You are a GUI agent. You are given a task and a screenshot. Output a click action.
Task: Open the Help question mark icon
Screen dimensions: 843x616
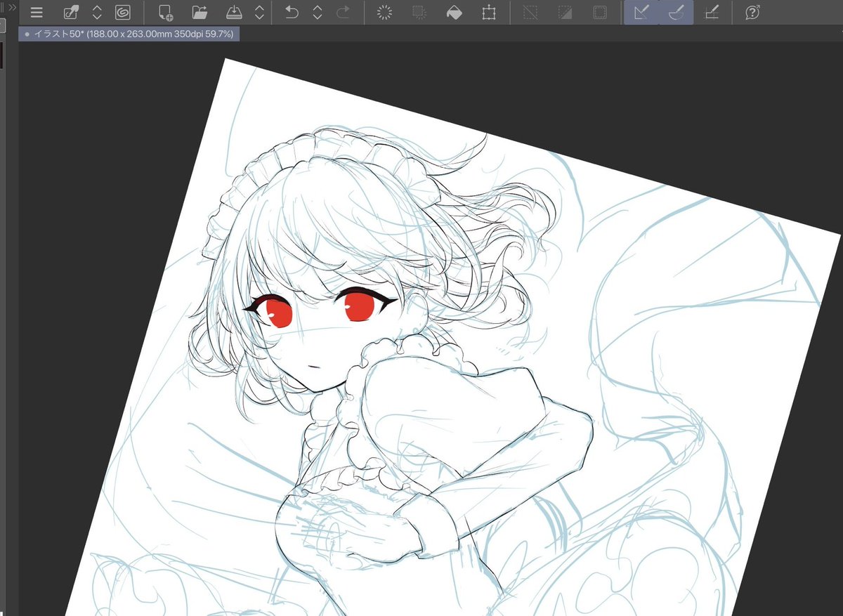pyautogui.click(x=752, y=13)
